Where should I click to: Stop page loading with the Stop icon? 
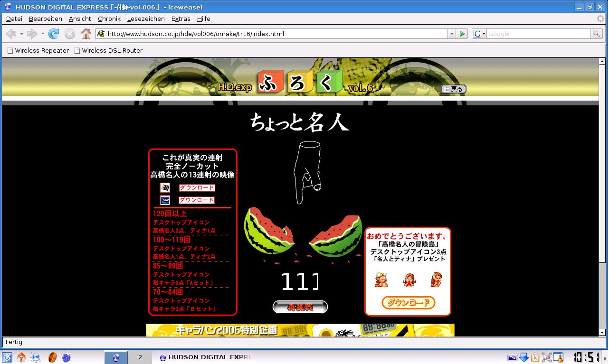point(70,34)
